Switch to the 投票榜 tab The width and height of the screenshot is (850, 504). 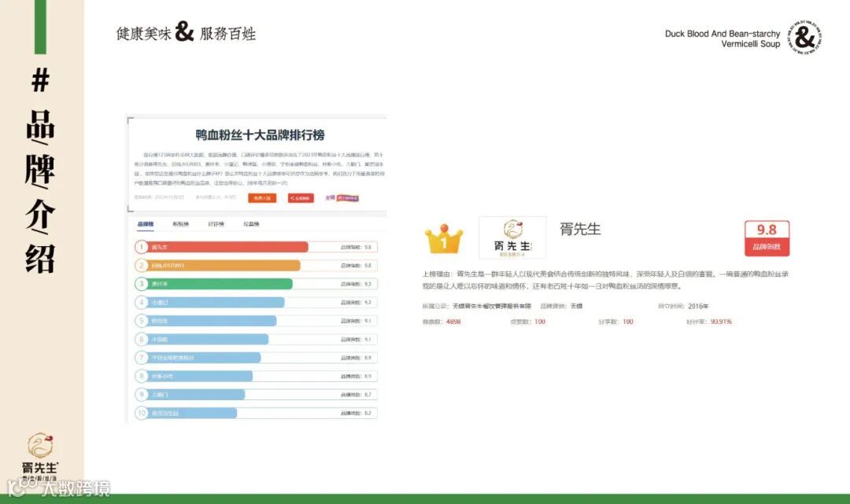[x=251, y=224]
